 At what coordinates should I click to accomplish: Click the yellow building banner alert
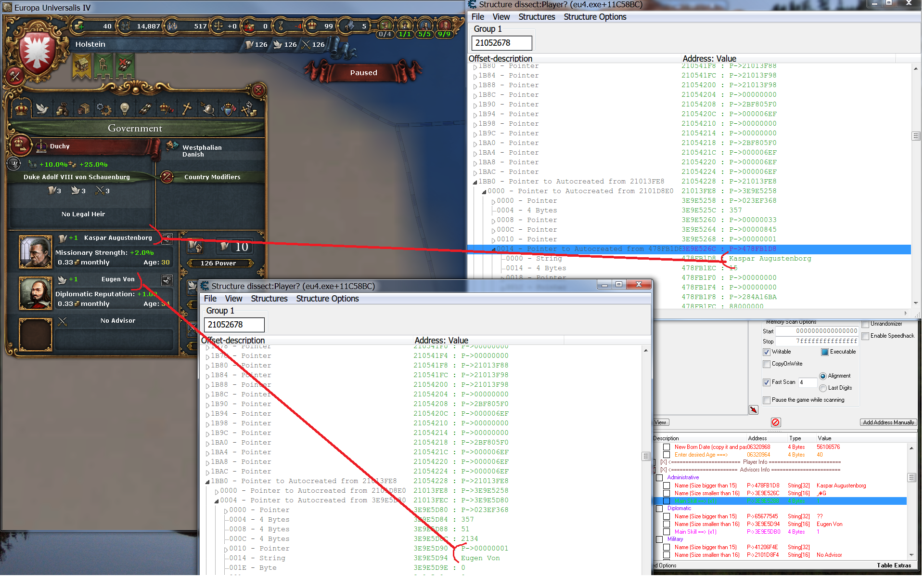pos(82,66)
